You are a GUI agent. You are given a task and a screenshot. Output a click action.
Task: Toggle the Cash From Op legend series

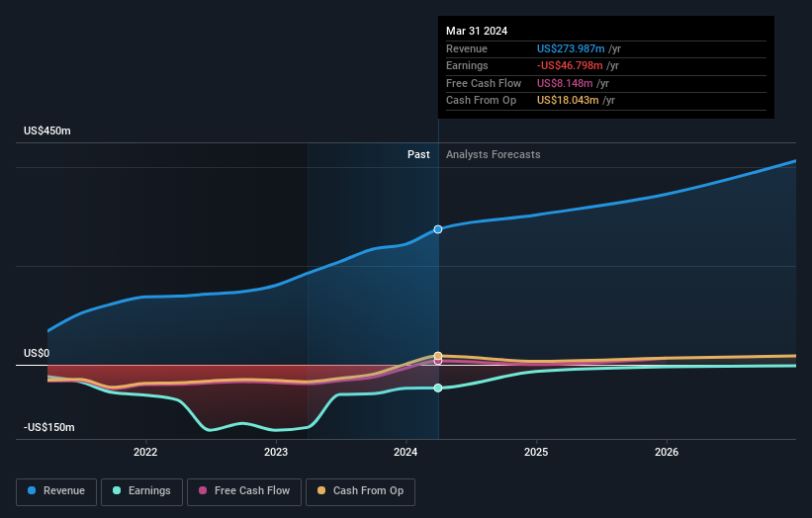pyautogui.click(x=360, y=491)
